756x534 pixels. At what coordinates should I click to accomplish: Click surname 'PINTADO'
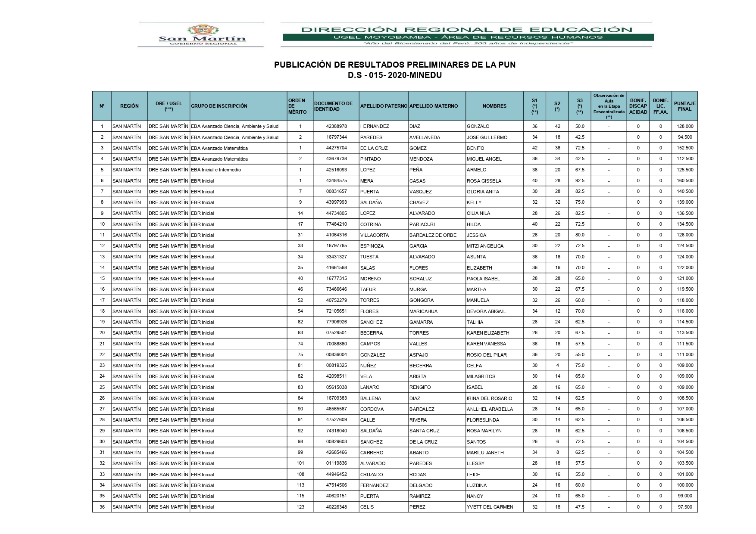[370, 159]
